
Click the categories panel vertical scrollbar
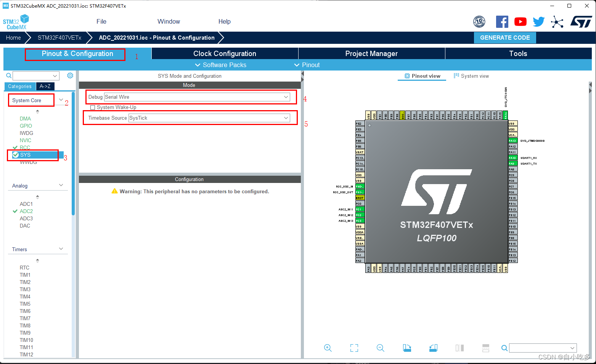(x=73, y=154)
